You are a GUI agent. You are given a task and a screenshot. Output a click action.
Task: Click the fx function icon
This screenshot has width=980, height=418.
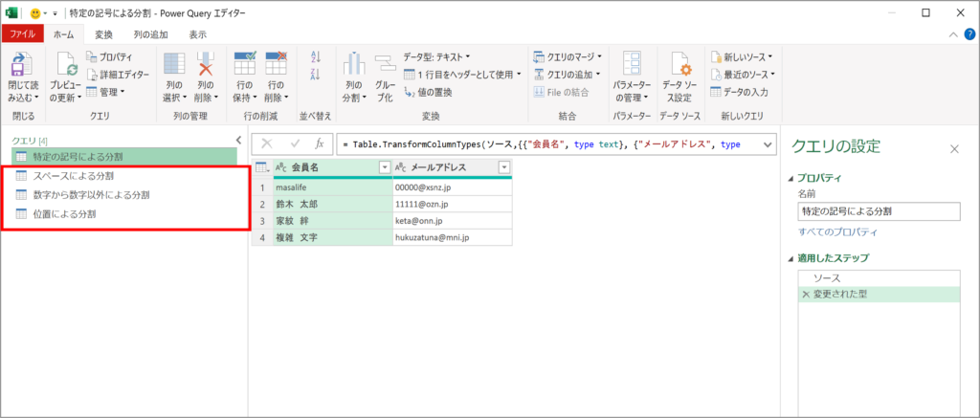tap(320, 143)
